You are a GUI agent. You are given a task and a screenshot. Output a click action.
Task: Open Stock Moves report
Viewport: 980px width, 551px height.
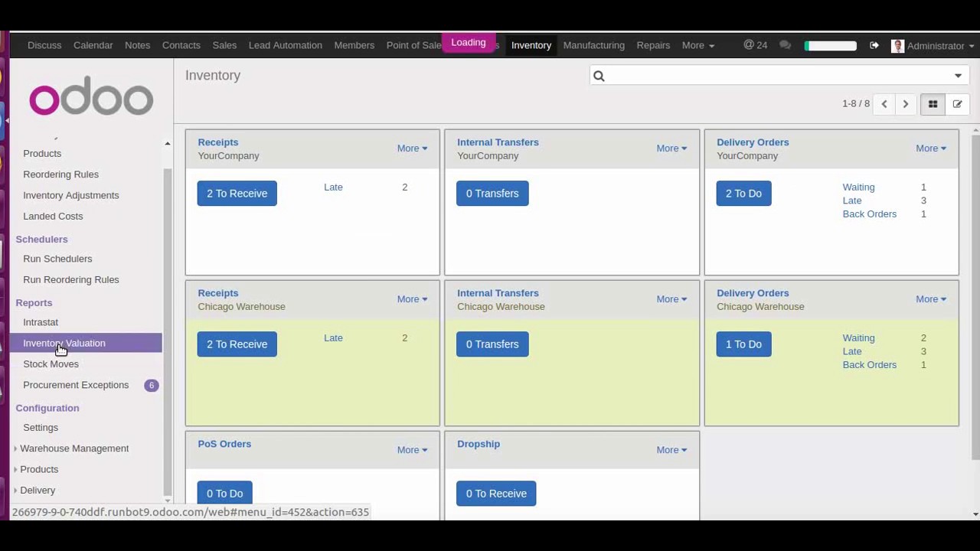point(51,364)
